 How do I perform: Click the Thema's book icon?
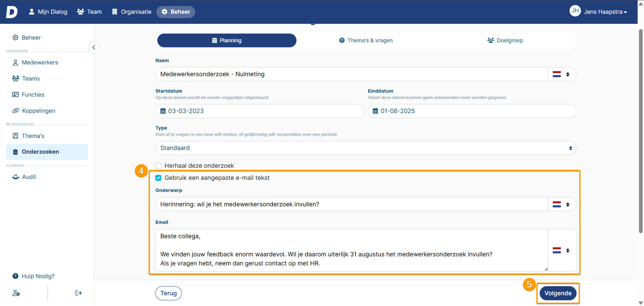[x=15, y=136]
